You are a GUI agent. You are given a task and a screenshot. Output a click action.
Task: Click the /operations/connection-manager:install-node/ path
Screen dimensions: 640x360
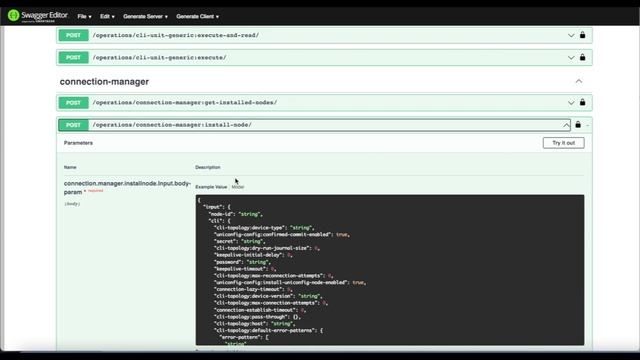[172, 125]
